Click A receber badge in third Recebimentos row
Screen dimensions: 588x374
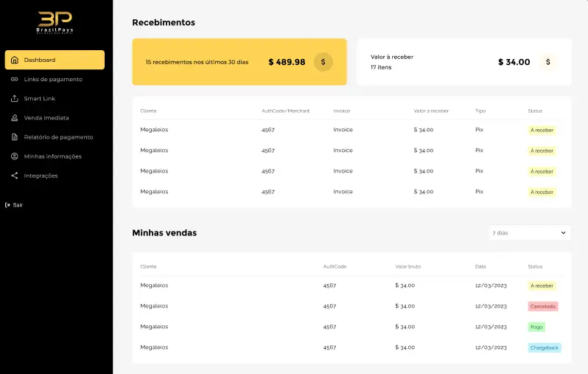(542, 171)
